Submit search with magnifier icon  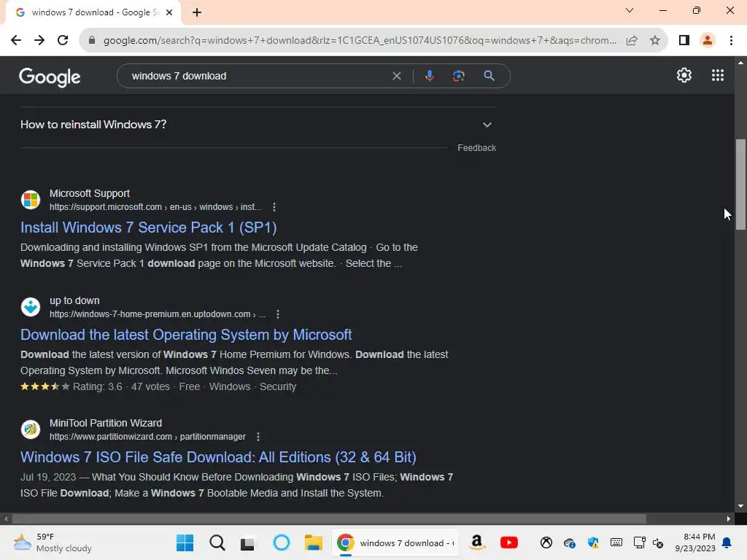[x=489, y=76]
